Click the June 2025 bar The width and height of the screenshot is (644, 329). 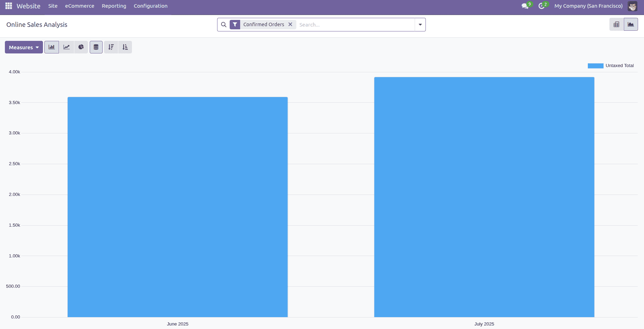tap(178, 207)
